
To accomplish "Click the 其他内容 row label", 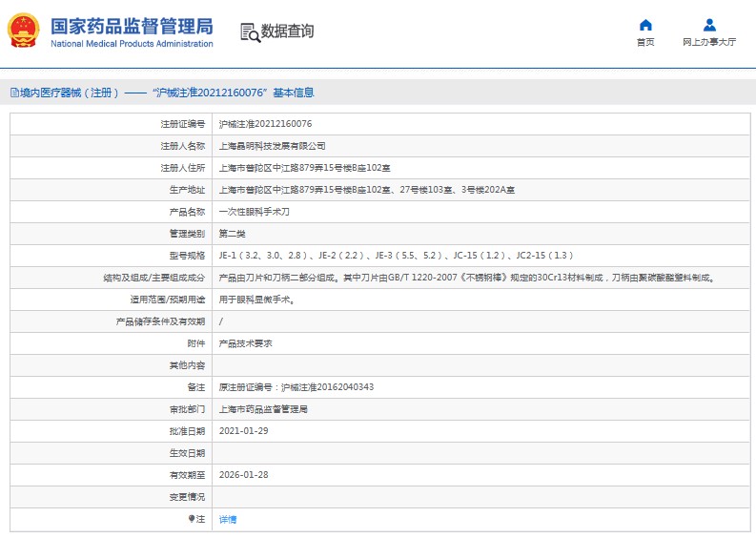I will (187, 365).
